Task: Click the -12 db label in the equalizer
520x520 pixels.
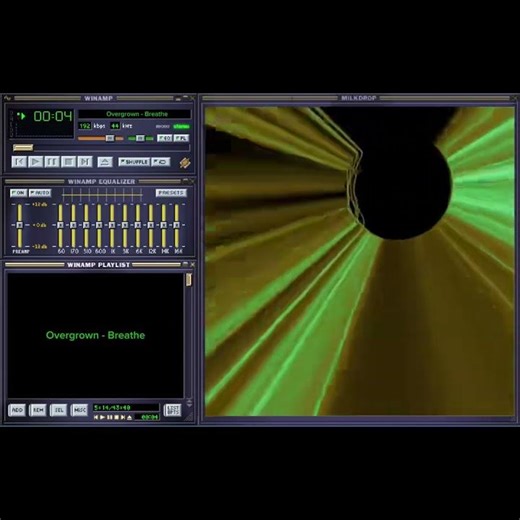Action: pyautogui.click(x=40, y=247)
